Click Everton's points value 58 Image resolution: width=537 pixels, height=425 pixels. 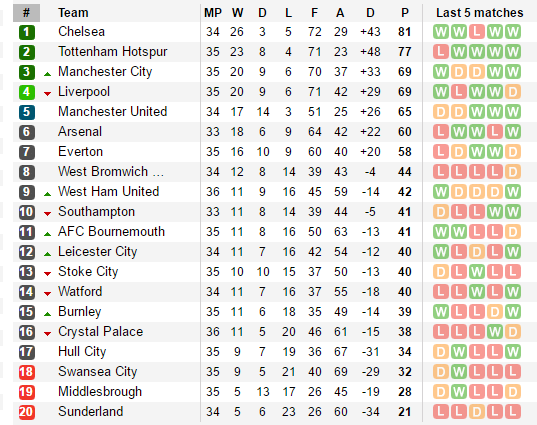tap(405, 152)
